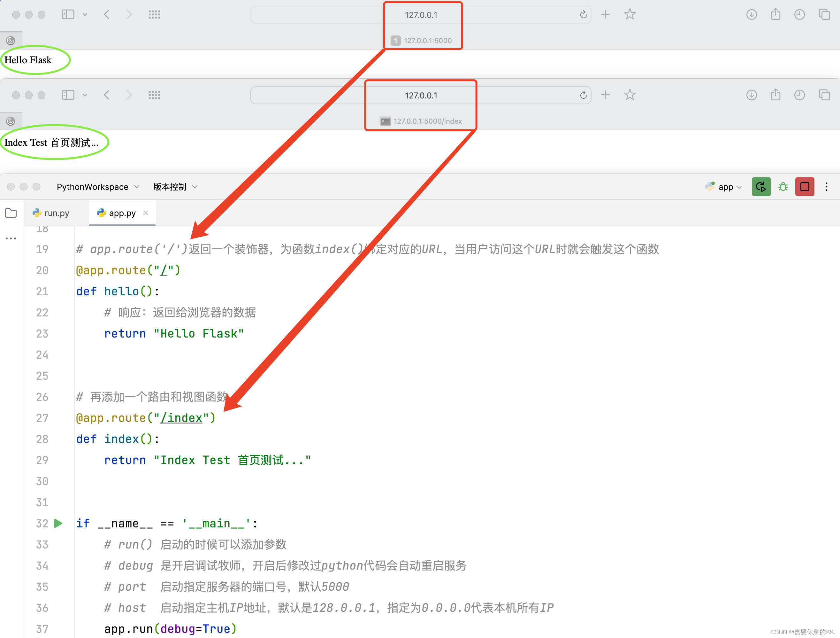Image resolution: width=840 pixels, height=638 pixels.
Task: Select pinned tab icon in top Safari window
Action: click(11, 40)
